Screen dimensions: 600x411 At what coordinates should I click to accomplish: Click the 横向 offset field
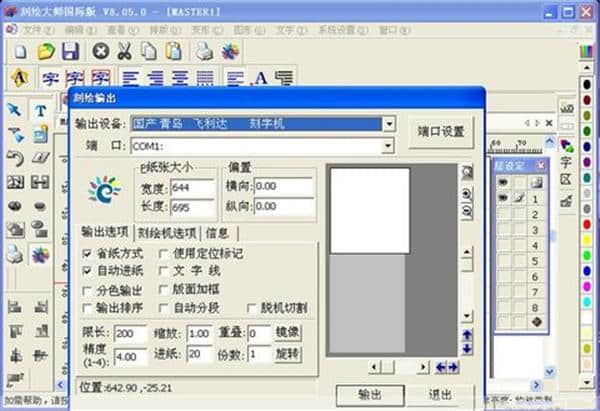(284, 186)
